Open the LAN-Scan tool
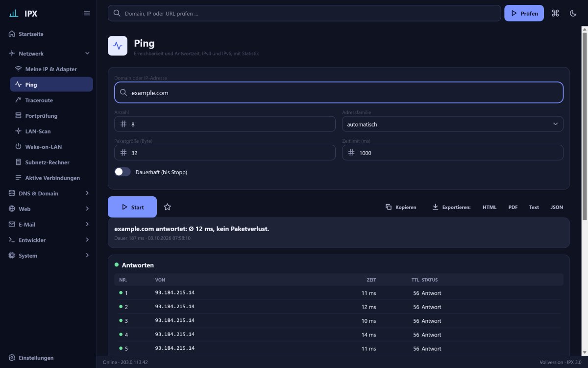 [51, 131]
